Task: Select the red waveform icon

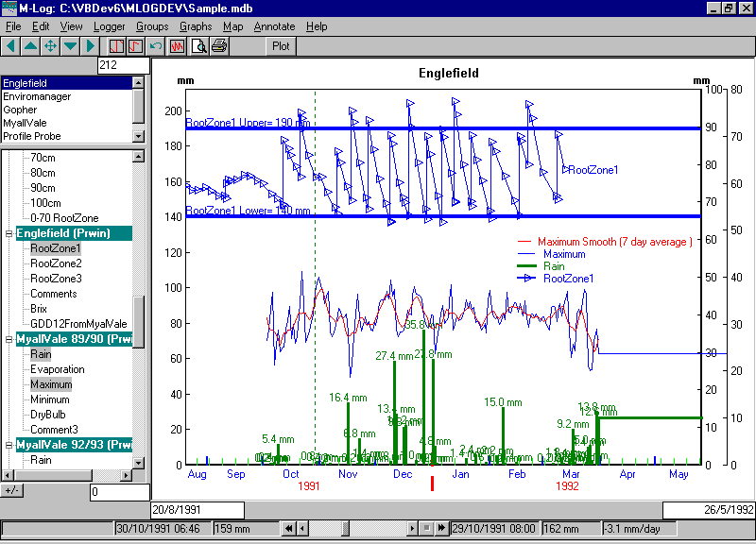Action: 176,45
